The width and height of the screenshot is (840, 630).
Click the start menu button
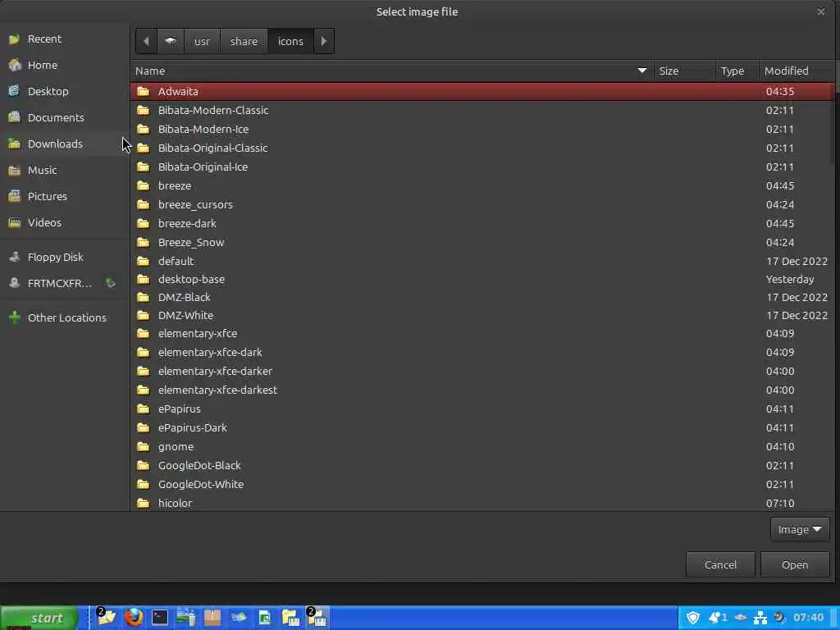39,619
